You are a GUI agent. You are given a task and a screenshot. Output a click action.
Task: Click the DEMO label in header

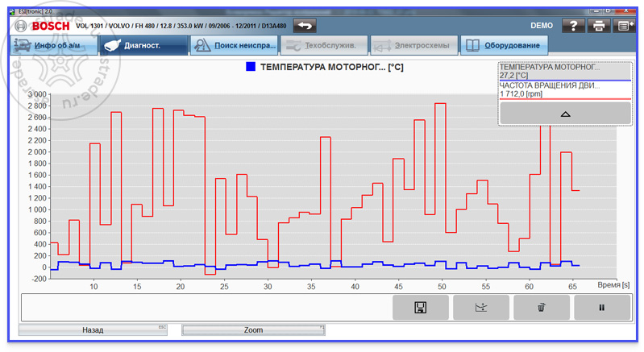[542, 26]
